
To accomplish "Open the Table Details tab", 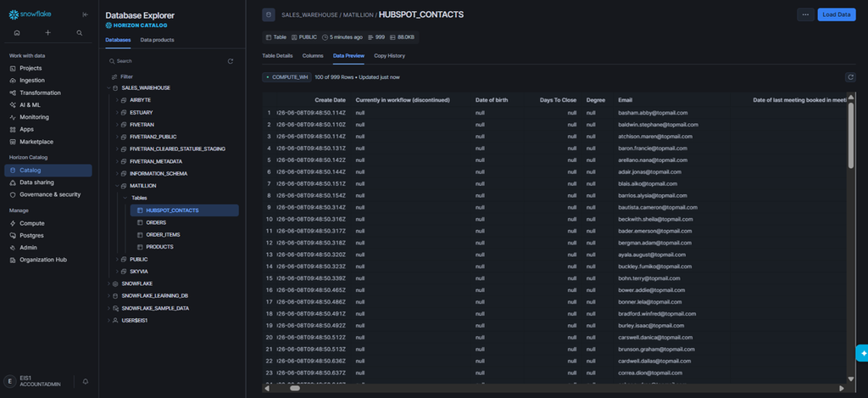I will tap(277, 56).
